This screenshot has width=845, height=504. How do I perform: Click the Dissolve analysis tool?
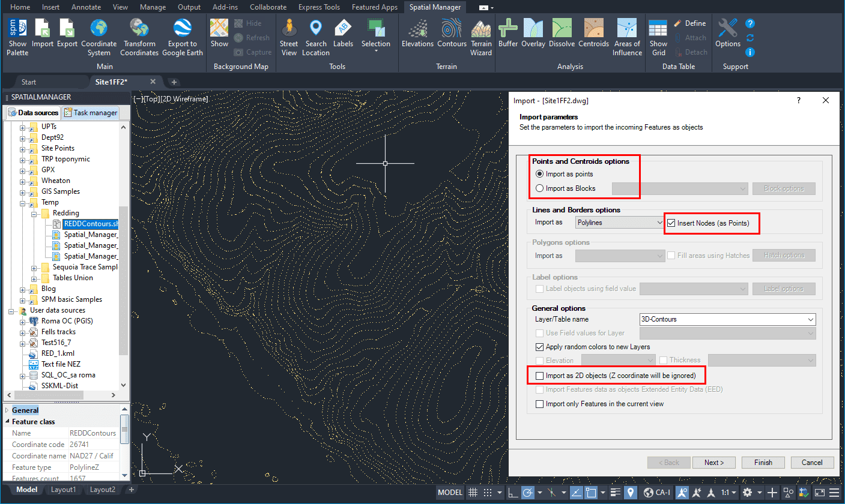coord(562,33)
